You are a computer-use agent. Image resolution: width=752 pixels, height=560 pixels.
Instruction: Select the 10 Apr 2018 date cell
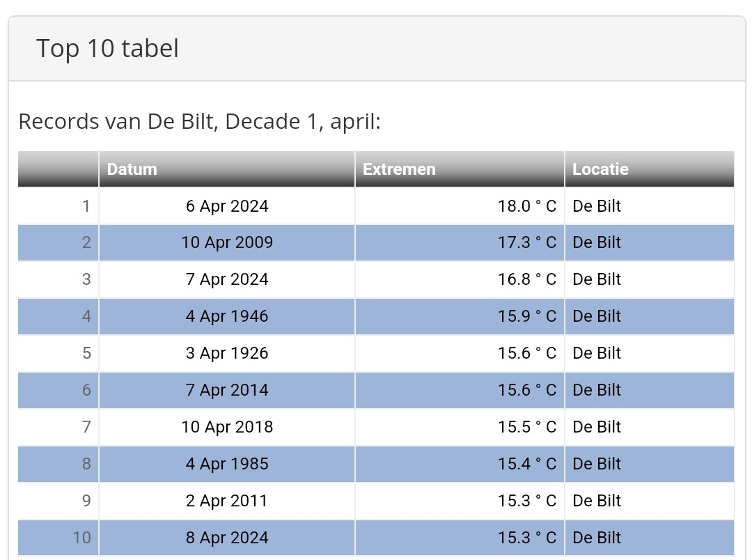click(x=227, y=427)
